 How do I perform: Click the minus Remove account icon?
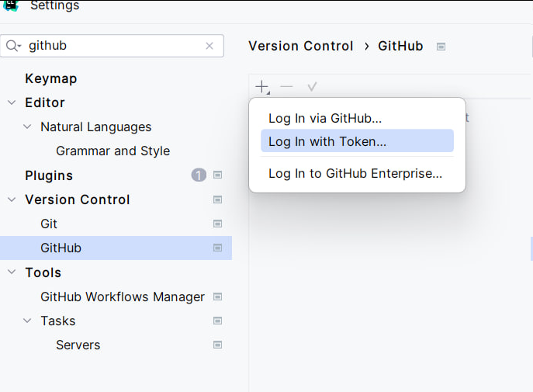point(287,87)
